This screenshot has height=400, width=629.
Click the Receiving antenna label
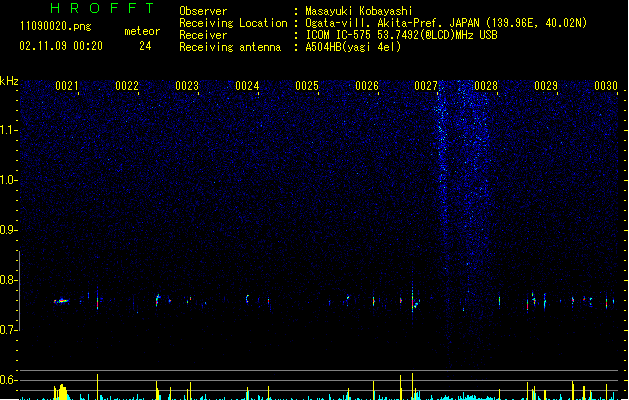click(230, 47)
